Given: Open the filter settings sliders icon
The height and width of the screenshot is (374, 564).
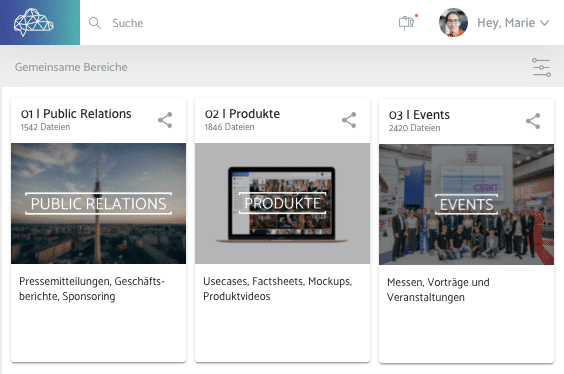Looking at the screenshot, I should (x=541, y=67).
